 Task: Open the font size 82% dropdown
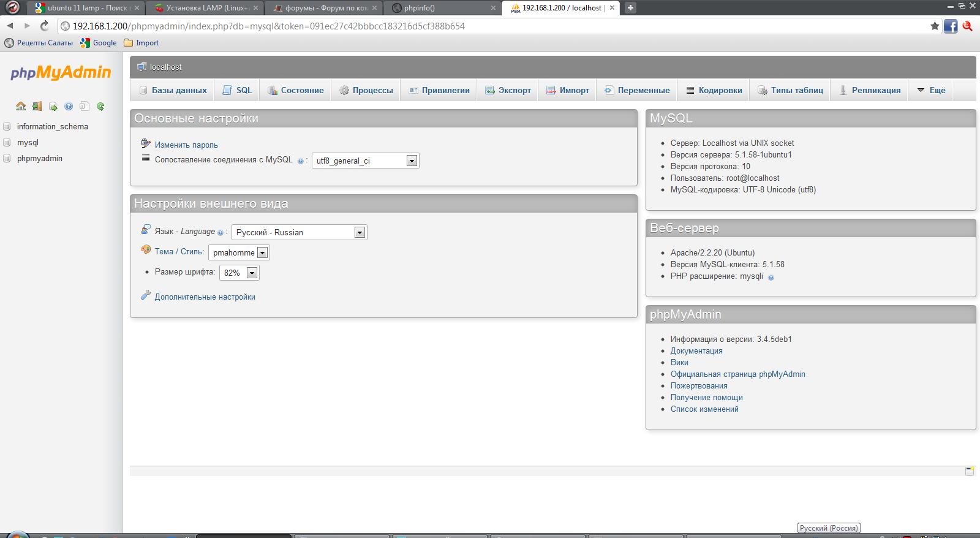tap(239, 273)
